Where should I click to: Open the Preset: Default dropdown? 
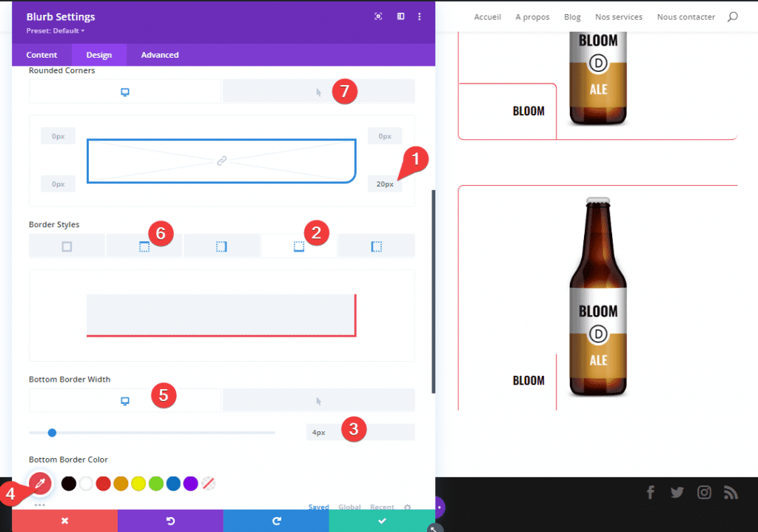(55, 30)
